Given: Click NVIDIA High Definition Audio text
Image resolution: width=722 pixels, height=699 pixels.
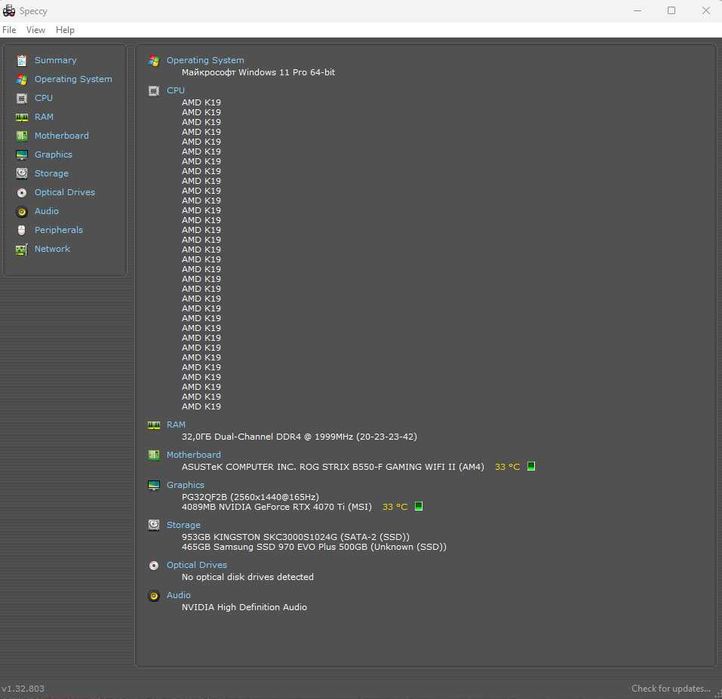Looking at the screenshot, I should coord(244,607).
